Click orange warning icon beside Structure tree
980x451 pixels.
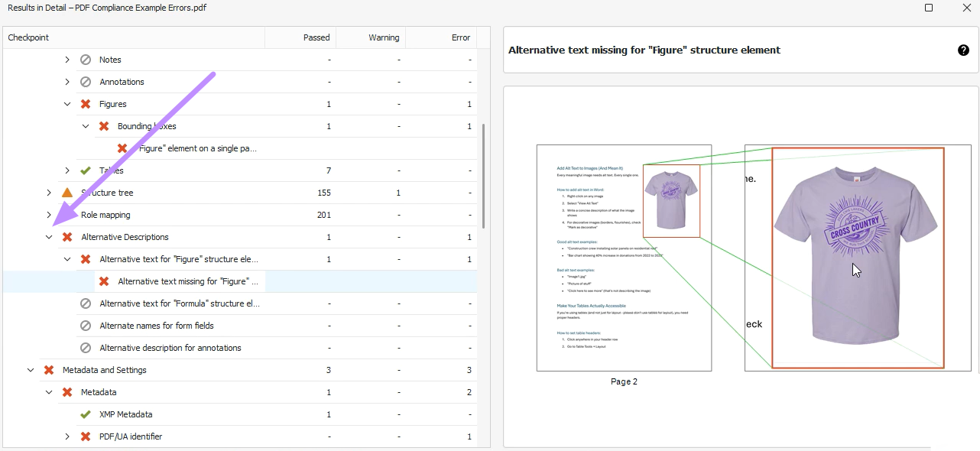[67, 193]
